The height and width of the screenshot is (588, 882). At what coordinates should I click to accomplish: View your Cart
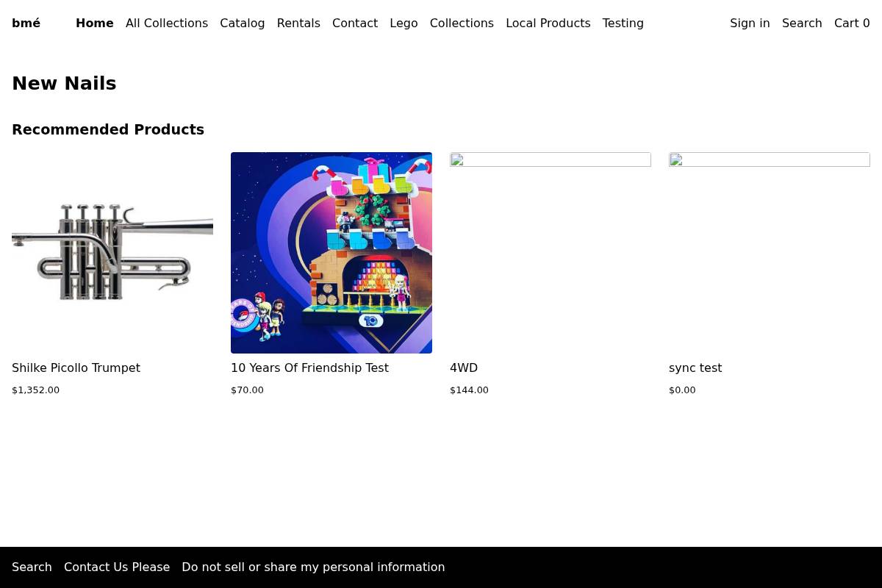852,23
